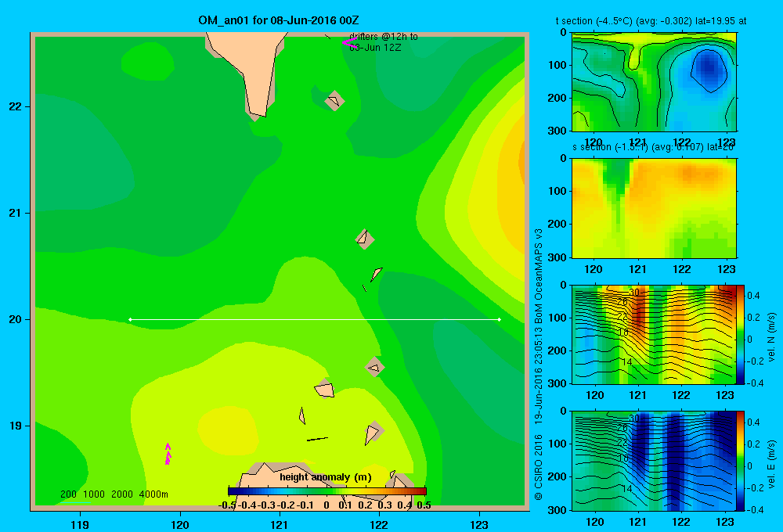
Task: Click longitude label '119' below the main map
Action: [81, 524]
